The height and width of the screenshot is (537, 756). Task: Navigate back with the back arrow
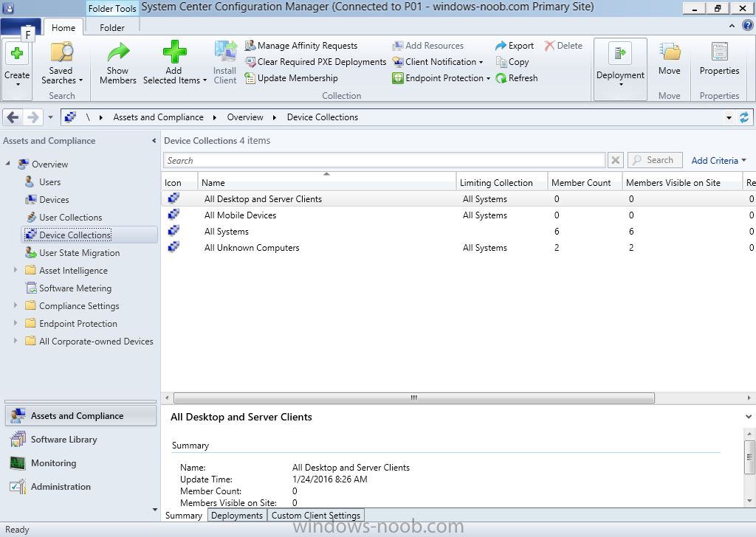coord(13,117)
